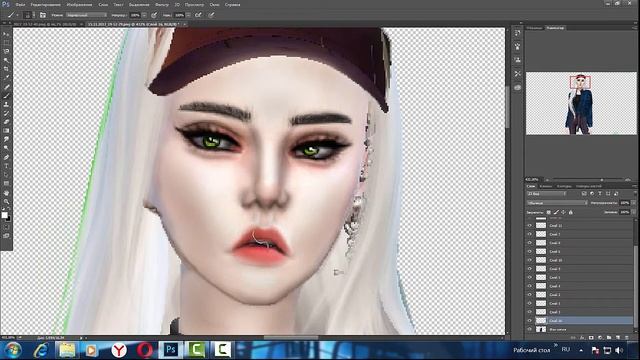Toggle lock transparent pixels
The height and width of the screenshot is (360, 640).
(549, 212)
